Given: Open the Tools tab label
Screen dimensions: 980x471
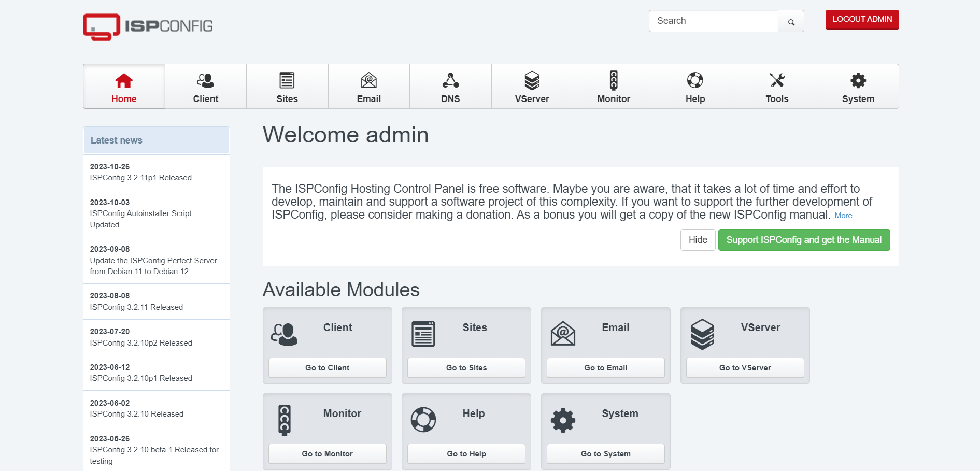Looking at the screenshot, I should (777, 99).
